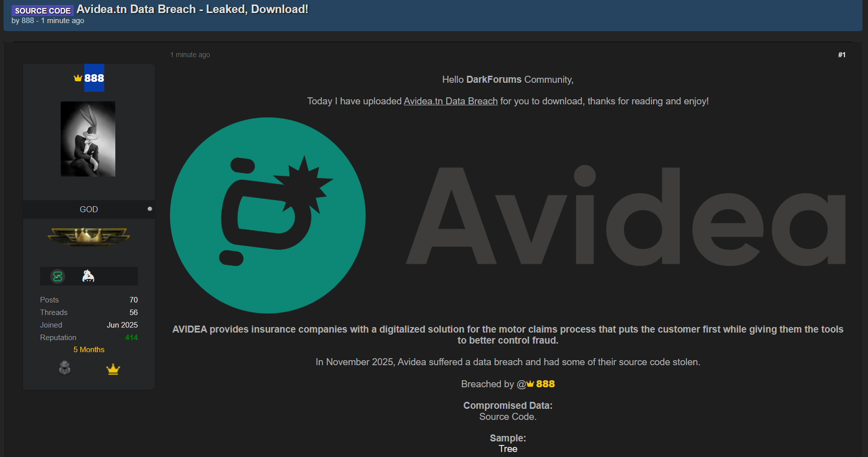Click the gold crown GOD rank badge
This screenshot has width=868, height=457.
[x=89, y=236]
